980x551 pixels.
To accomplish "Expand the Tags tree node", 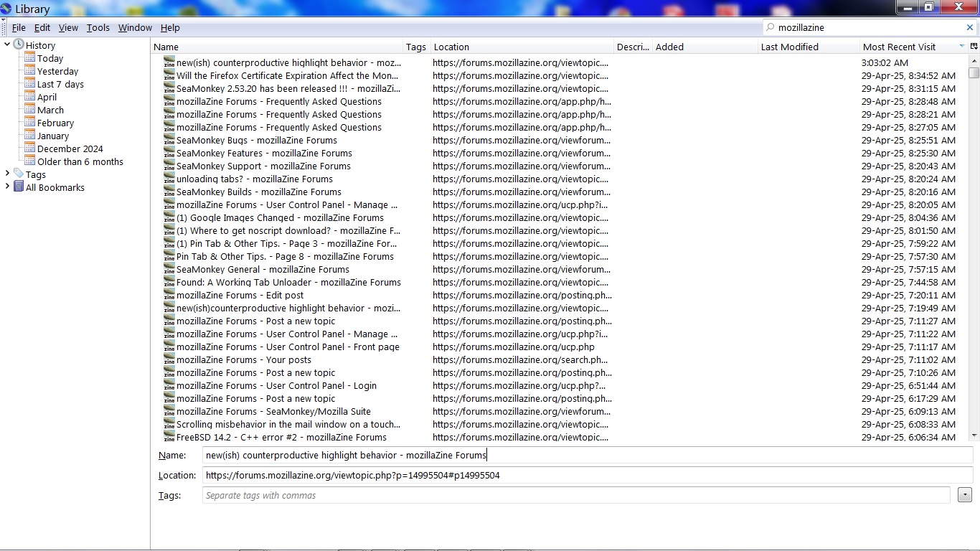I will click(x=7, y=174).
